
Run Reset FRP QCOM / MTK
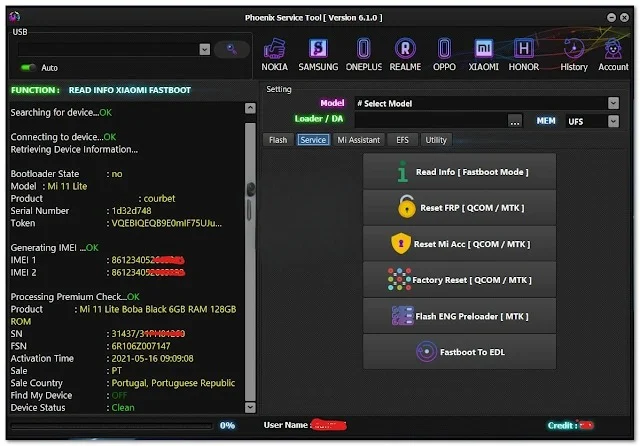coord(459,208)
